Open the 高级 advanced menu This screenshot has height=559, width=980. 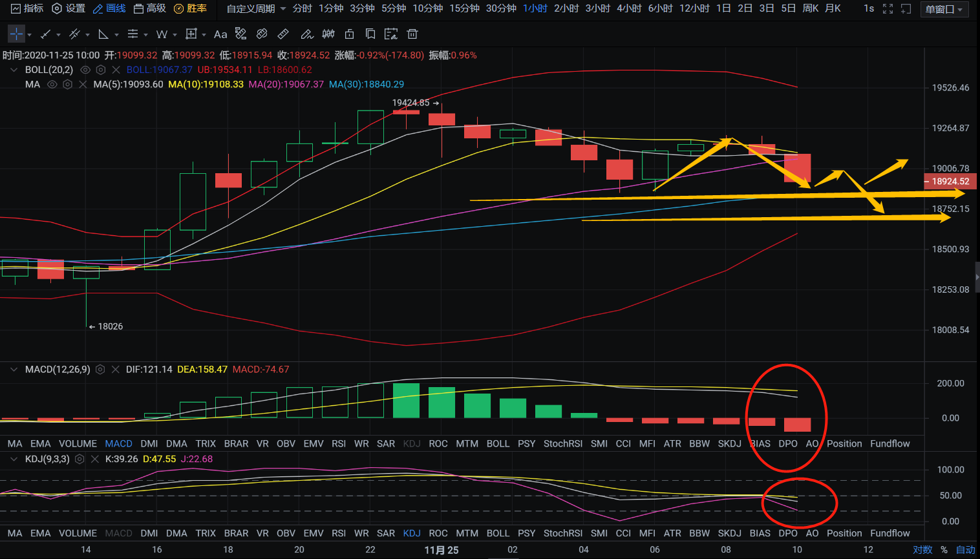tap(150, 8)
